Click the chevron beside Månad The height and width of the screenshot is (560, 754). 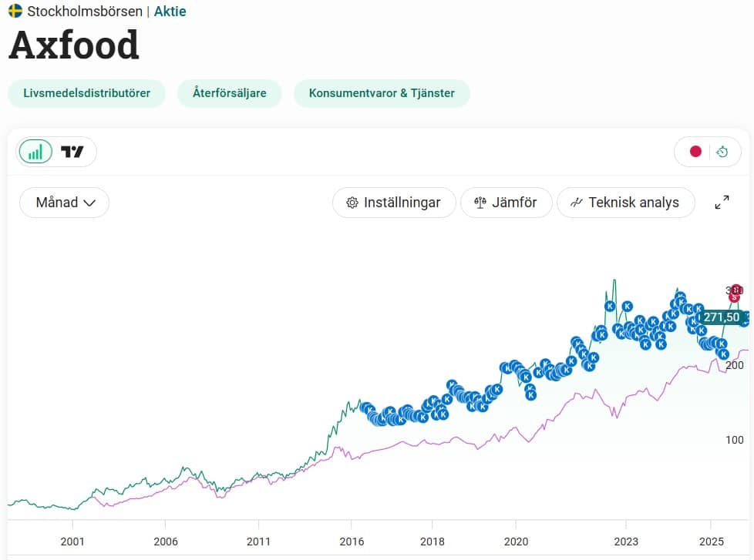(x=89, y=203)
